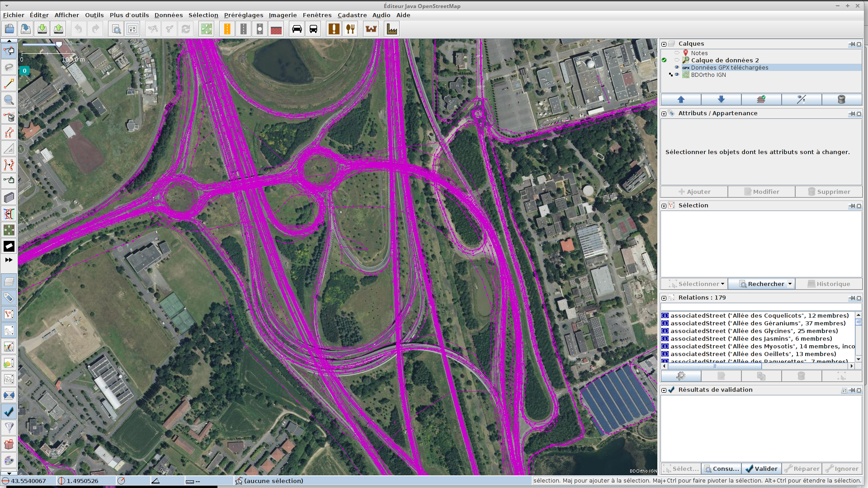Screen dimensions: 868x488
Task: Click the layer visibility and opacity button
Action: pos(802,99)
